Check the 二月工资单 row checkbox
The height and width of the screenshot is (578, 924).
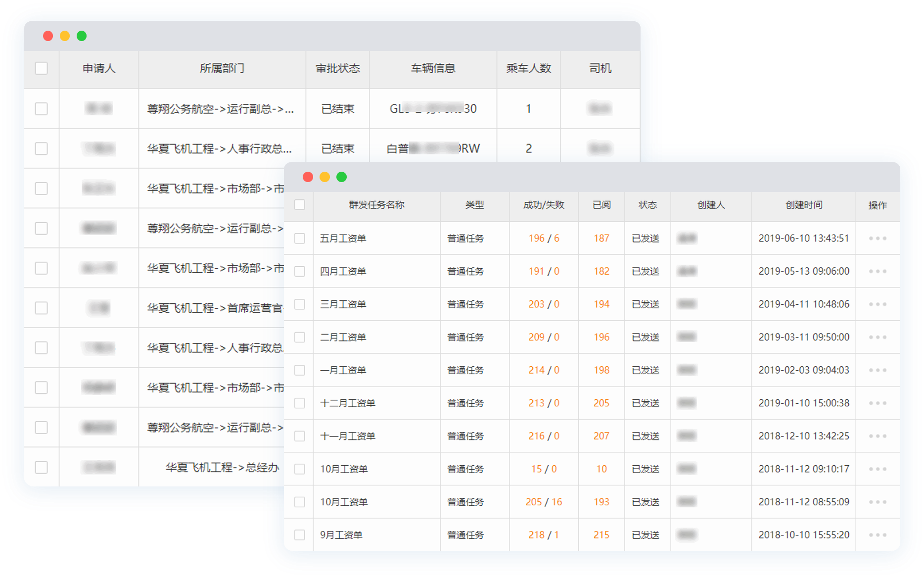(x=300, y=337)
